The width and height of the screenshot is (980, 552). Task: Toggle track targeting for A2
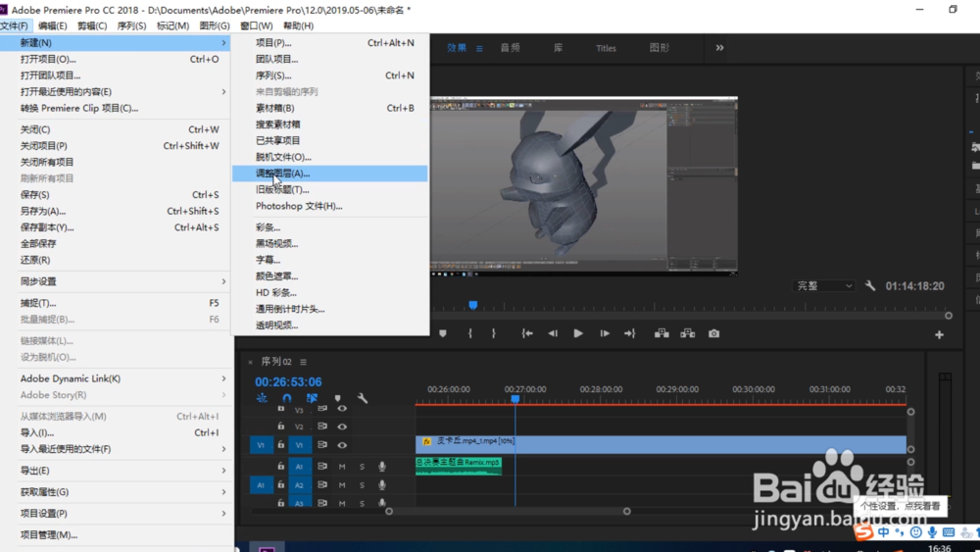(x=299, y=485)
